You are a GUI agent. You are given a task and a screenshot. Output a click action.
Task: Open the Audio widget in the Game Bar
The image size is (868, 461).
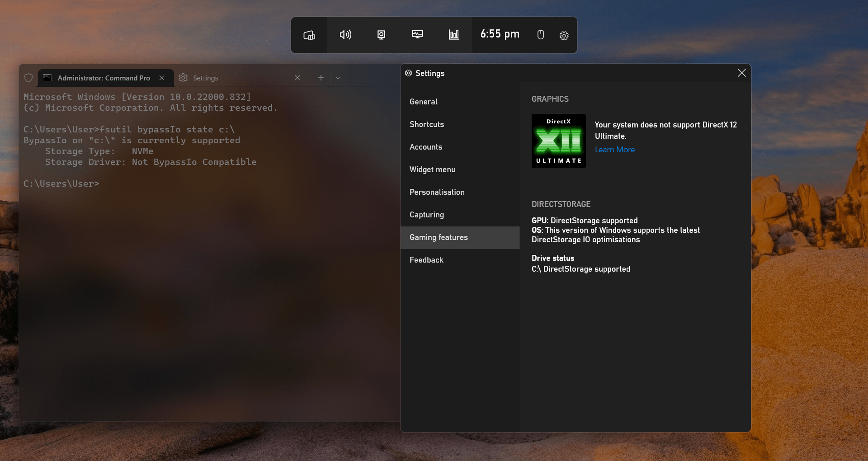click(x=345, y=35)
